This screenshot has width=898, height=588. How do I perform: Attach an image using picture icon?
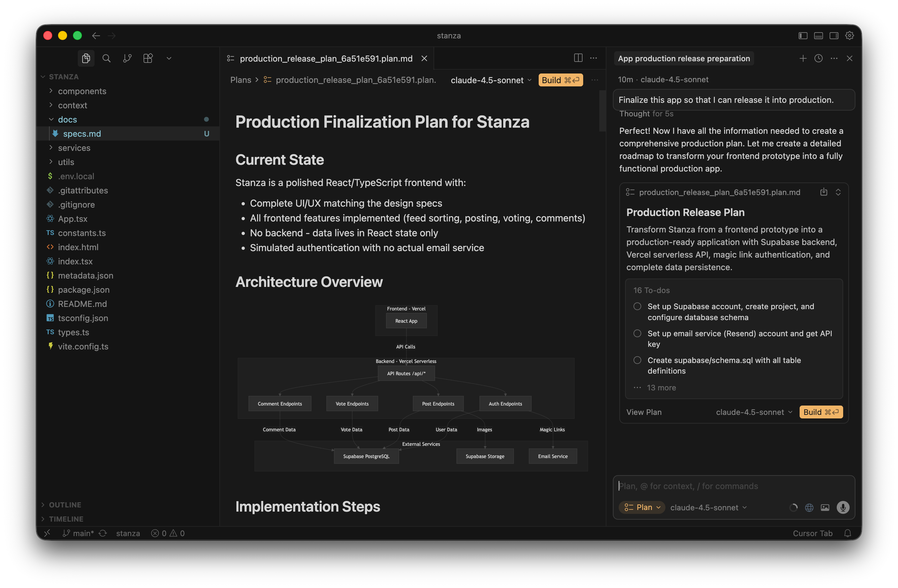[825, 508]
